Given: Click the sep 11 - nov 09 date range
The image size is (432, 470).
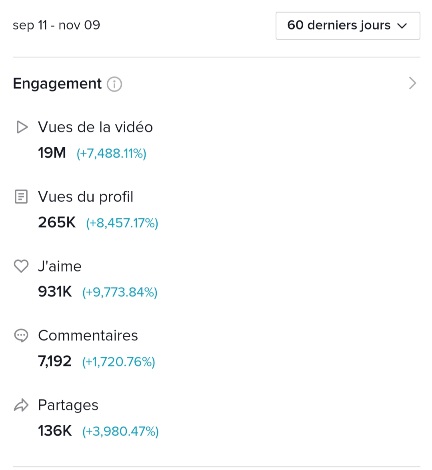Looking at the screenshot, I should (x=56, y=25).
